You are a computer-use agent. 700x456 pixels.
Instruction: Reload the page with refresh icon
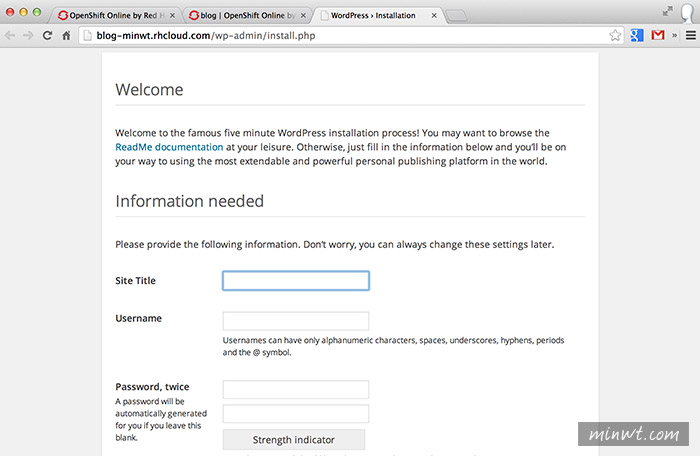click(47, 35)
